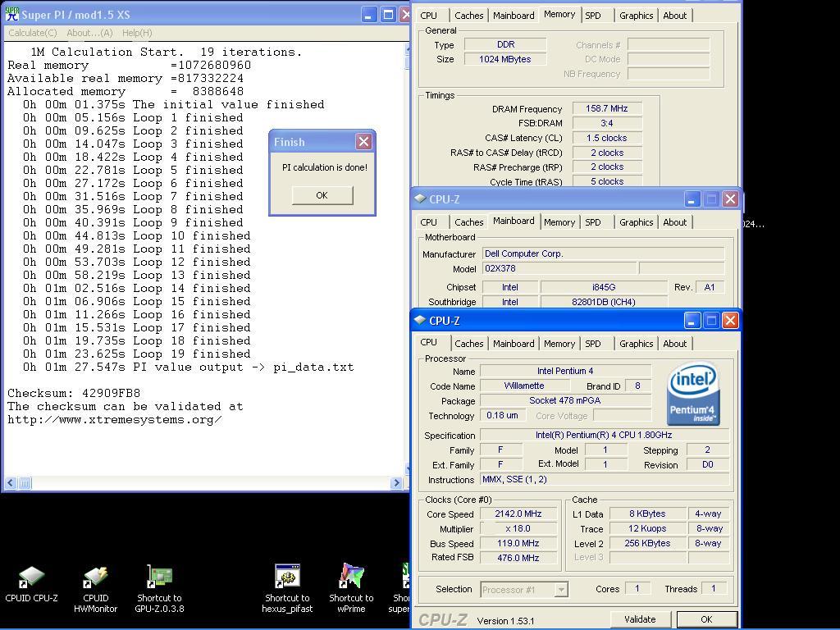Screen dimensions: 840x630
Task: Click the '02X378' motherboard model field
Action: click(559, 268)
